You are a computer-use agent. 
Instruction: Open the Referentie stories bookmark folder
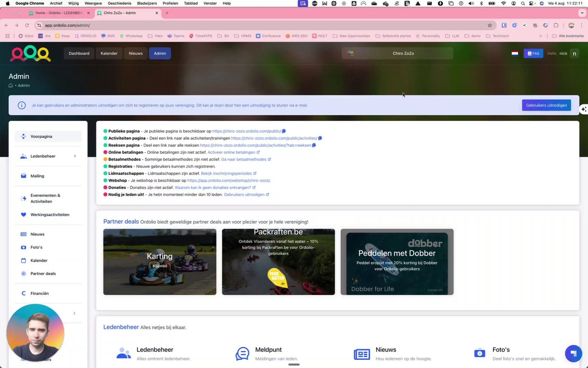tap(393, 36)
